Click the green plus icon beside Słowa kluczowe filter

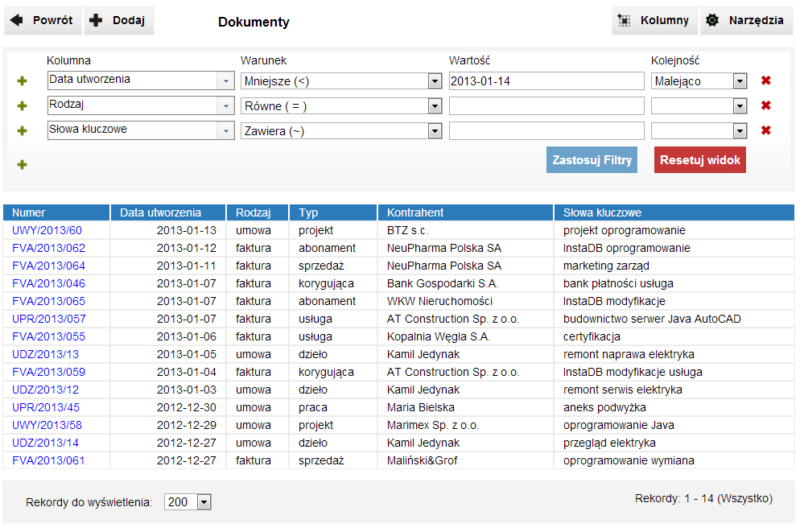tap(23, 131)
